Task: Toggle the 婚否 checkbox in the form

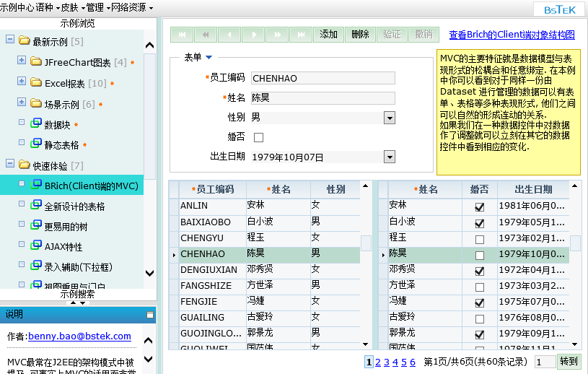Action: 258,137
